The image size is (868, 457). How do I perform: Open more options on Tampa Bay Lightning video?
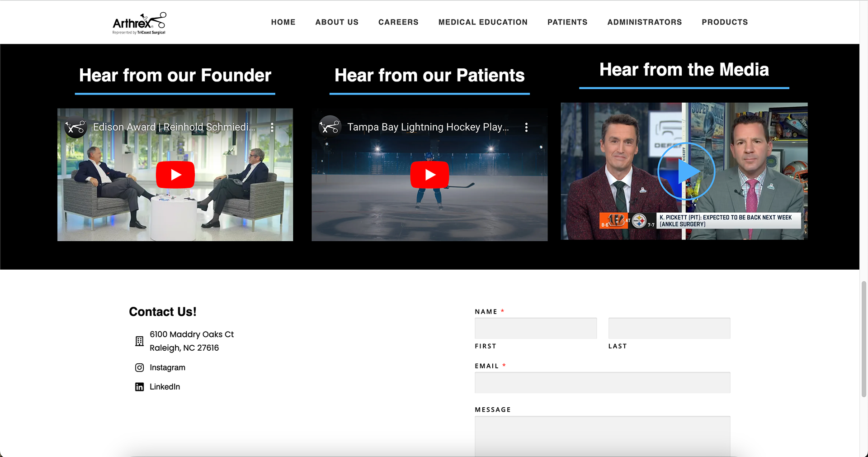(526, 128)
